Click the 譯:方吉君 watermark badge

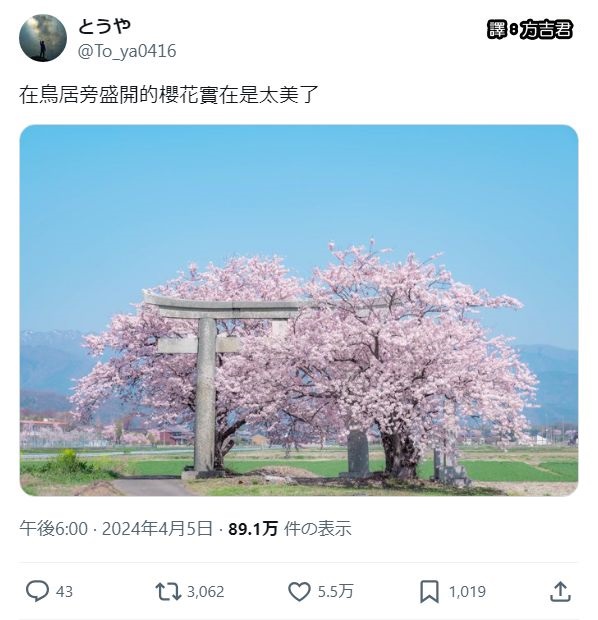tap(530, 29)
